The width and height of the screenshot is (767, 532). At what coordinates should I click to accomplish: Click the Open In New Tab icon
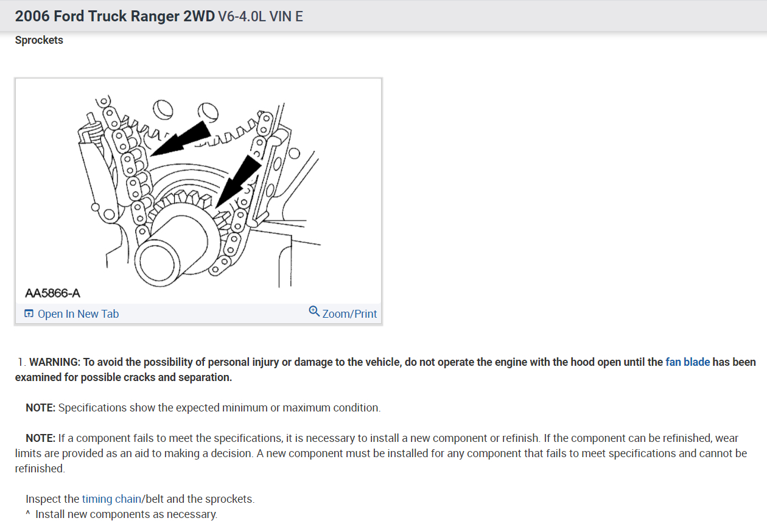click(29, 313)
